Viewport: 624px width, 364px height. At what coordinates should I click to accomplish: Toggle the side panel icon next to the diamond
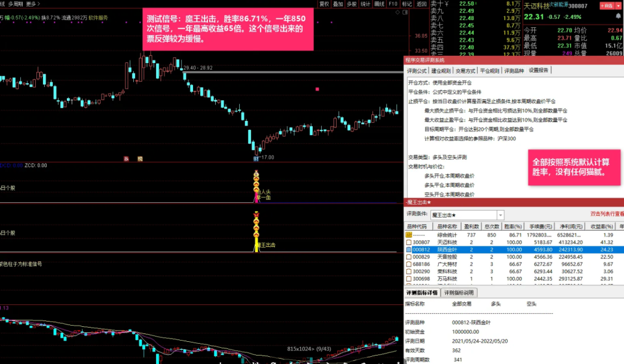coord(405,12)
